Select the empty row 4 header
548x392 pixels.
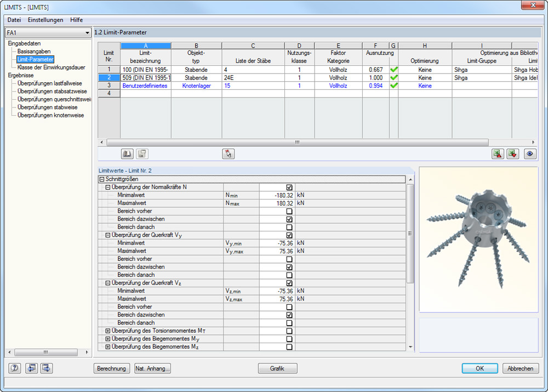[109, 93]
